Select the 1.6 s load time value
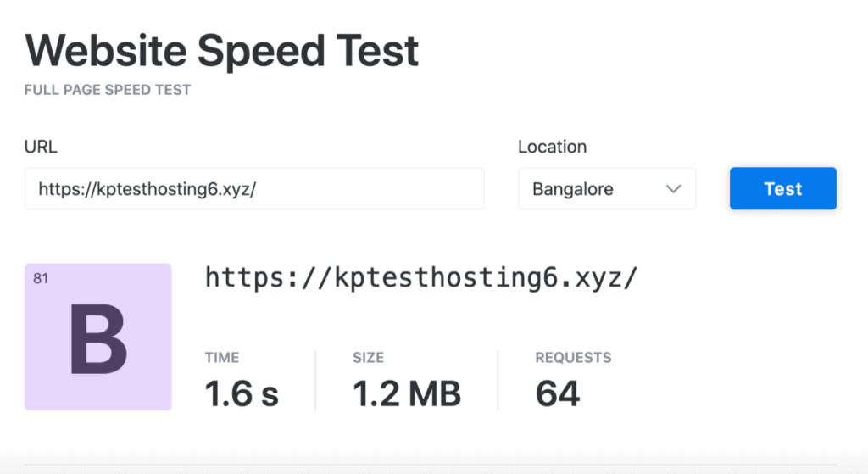The image size is (868, 474). pyautogui.click(x=242, y=393)
